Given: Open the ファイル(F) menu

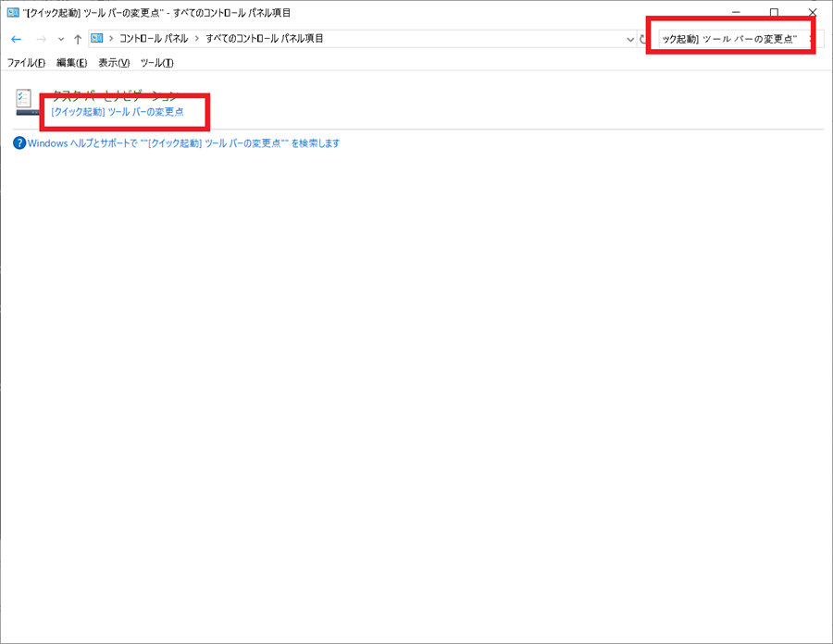Looking at the screenshot, I should click(26, 63).
